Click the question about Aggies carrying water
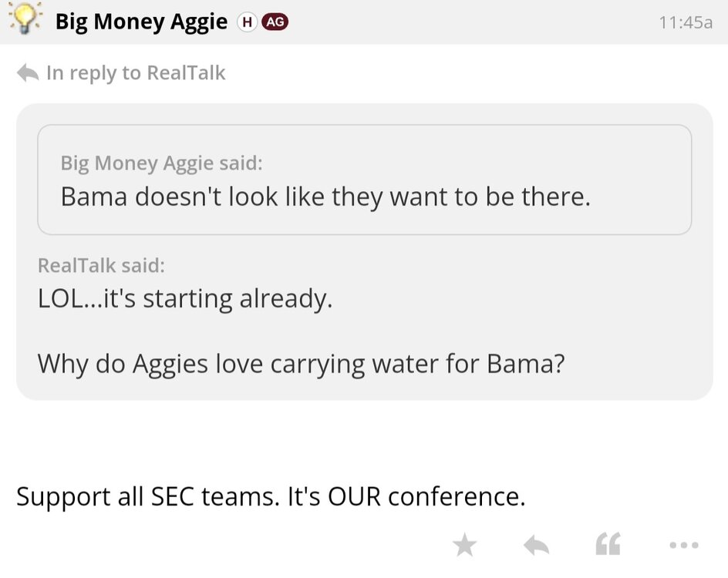 [301, 363]
